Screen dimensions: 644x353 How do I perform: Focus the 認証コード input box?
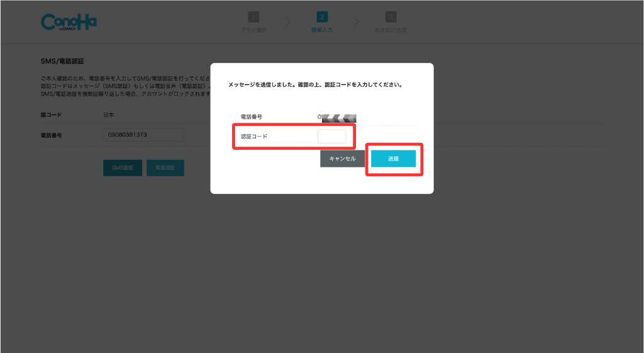(x=332, y=137)
